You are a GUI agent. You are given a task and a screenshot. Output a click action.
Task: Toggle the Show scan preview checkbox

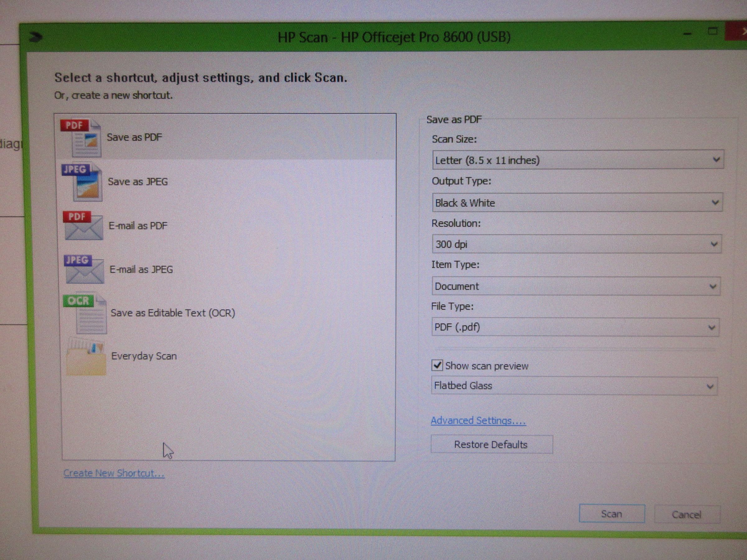pyautogui.click(x=437, y=365)
